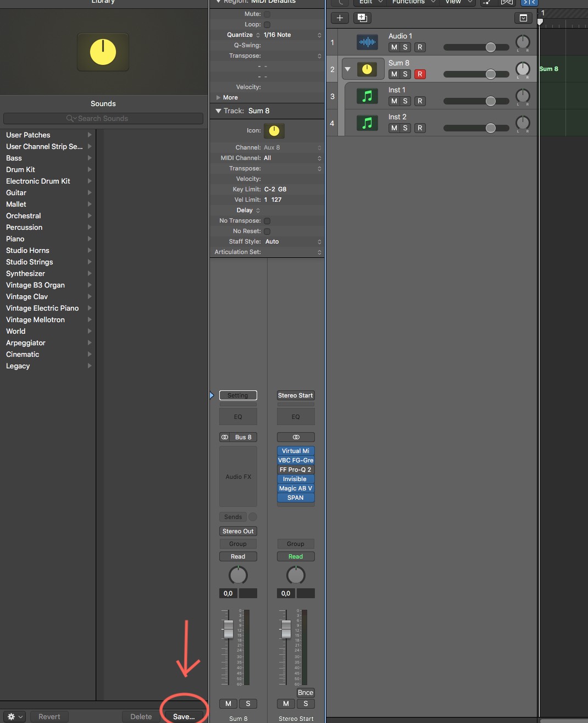Click the Search Sounds field

103,118
